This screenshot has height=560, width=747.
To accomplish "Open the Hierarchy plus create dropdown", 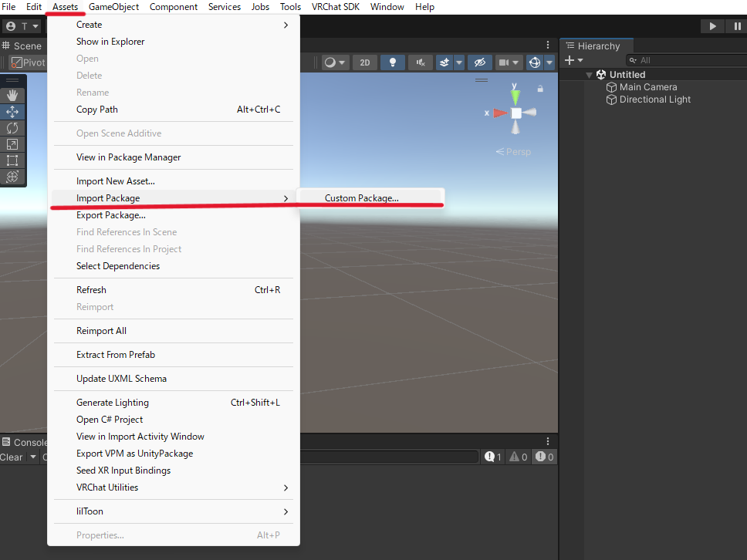I will point(574,60).
